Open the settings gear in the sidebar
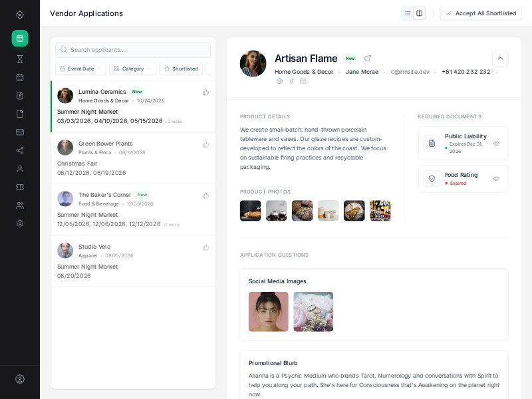 tap(20, 224)
